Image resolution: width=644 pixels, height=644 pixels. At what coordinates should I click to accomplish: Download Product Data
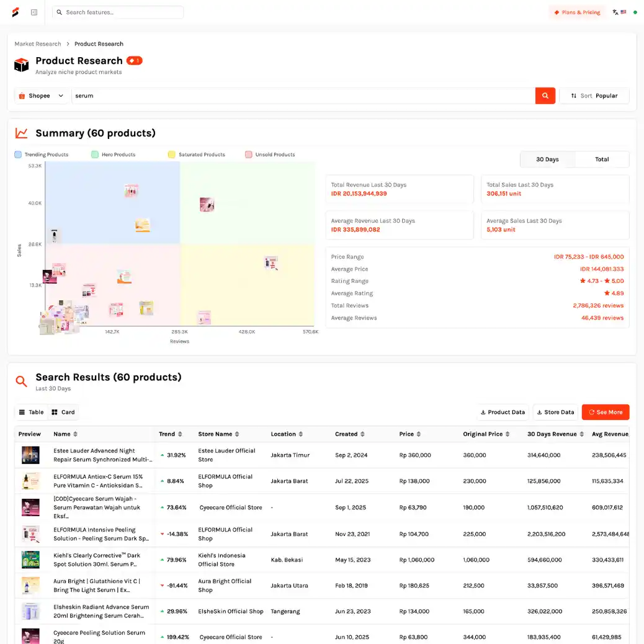pyautogui.click(x=502, y=412)
